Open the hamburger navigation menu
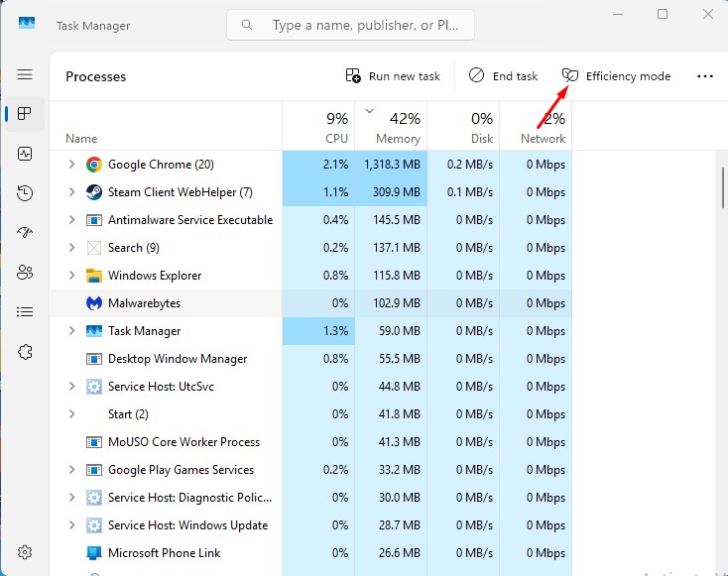This screenshot has height=576, width=728. [25, 75]
